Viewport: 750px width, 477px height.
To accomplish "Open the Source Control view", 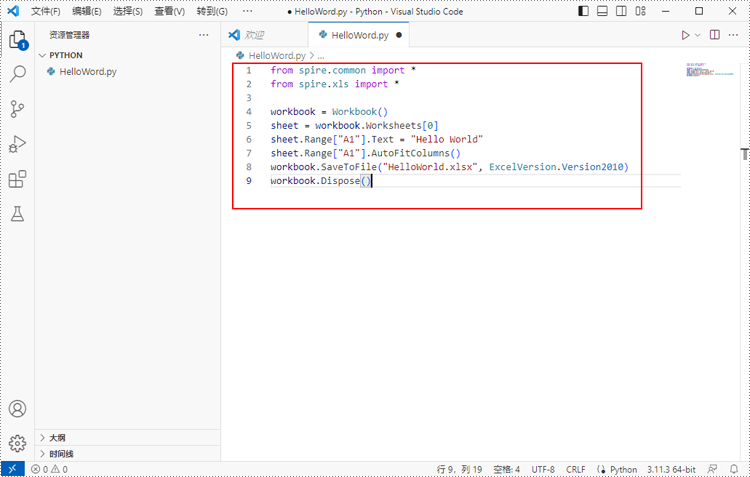I will click(x=17, y=109).
